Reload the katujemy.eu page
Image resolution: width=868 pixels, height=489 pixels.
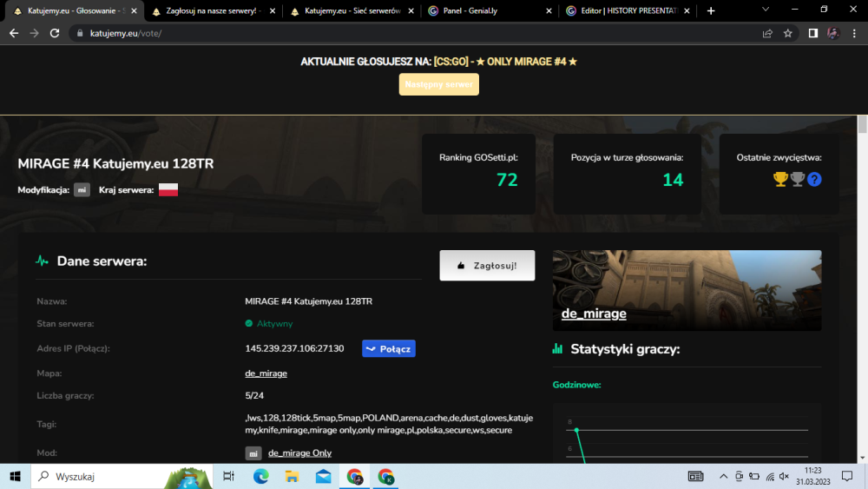tap(54, 33)
